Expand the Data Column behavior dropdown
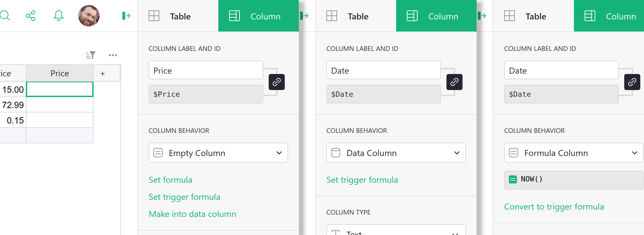The image size is (644, 235). pyautogui.click(x=396, y=153)
